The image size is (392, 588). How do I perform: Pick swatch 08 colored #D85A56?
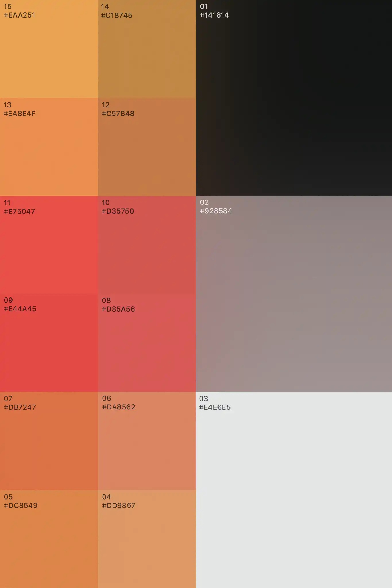147,343
